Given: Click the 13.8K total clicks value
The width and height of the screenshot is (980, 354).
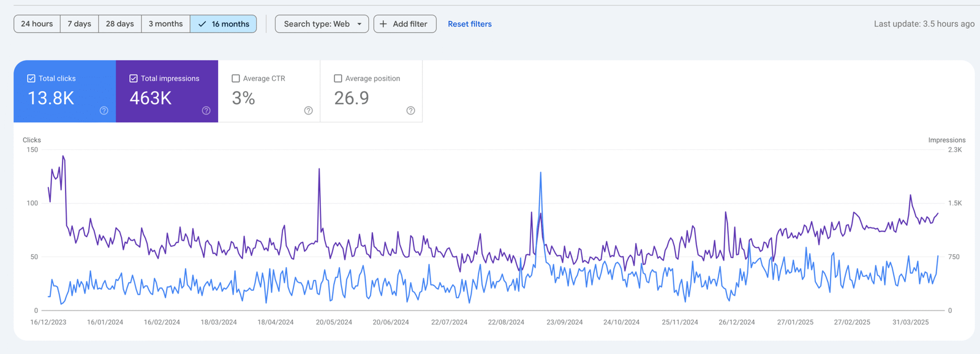Looking at the screenshot, I should tap(51, 98).
